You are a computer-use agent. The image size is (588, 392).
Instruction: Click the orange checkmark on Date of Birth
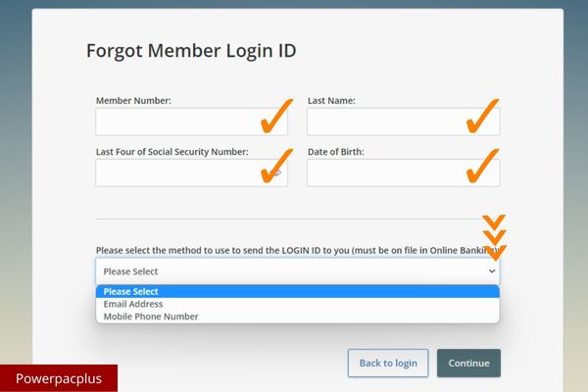point(482,166)
